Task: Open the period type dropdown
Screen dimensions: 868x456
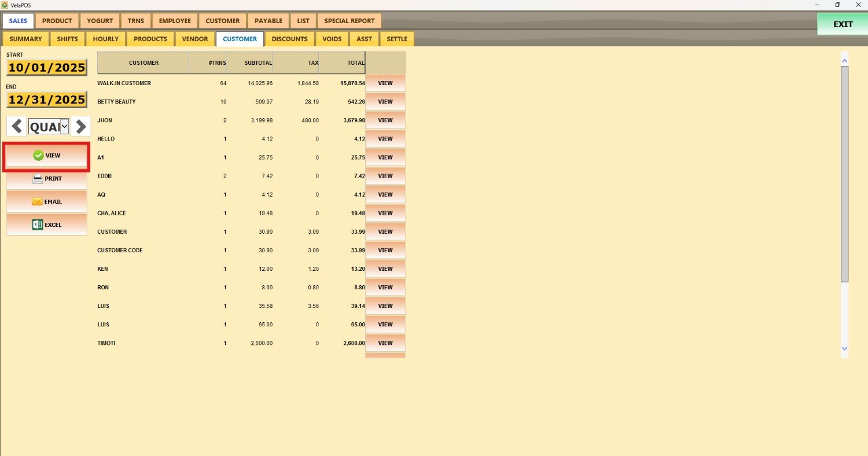Action: pos(64,127)
